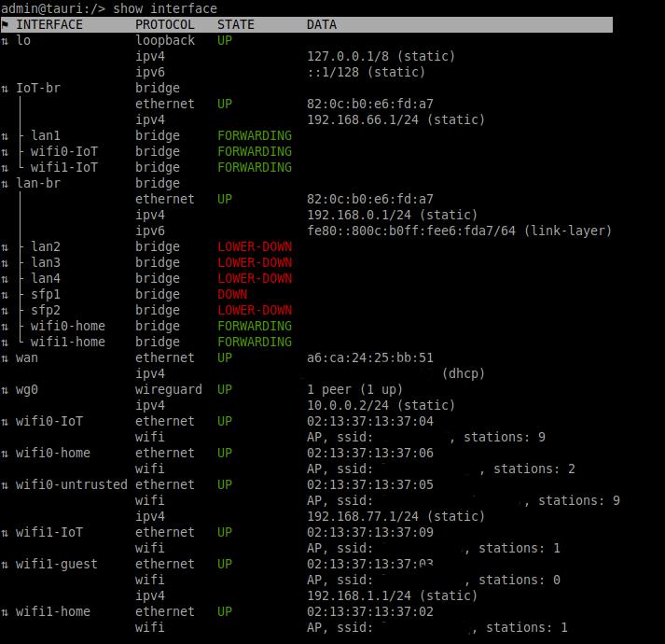Click MAC address '02:13:37:13:37:04'
Image resolution: width=665 pixels, height=644 pixels.
point(370,421)
